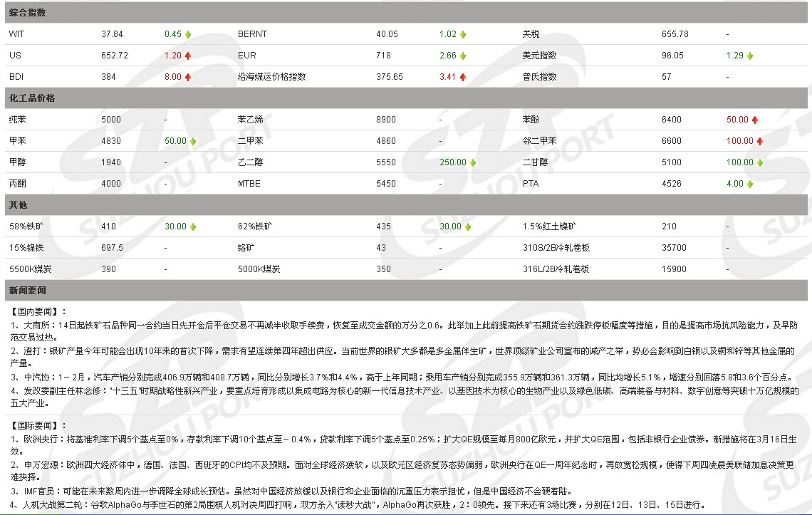812x515 pixels.
Task: Click the red up arrow beside BDI 8.00
Action: point(188,77)
